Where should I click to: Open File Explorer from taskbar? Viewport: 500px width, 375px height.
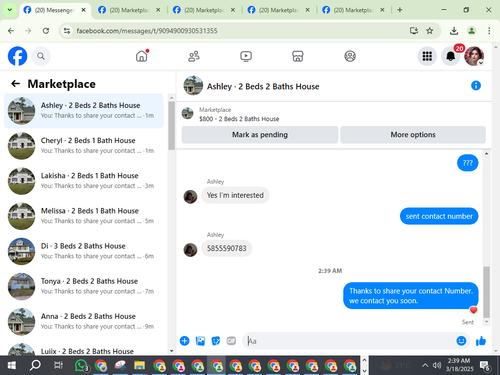pyautogui.click(x=139, y=365)
